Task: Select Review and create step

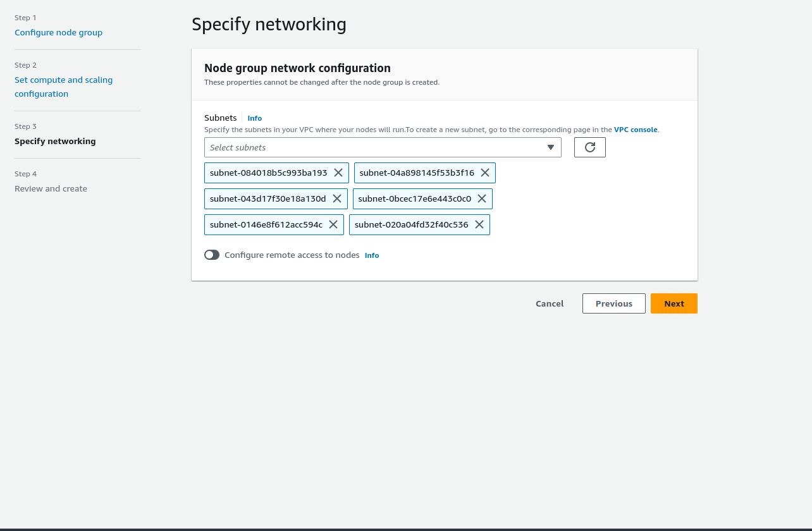Action: [51, 188]
